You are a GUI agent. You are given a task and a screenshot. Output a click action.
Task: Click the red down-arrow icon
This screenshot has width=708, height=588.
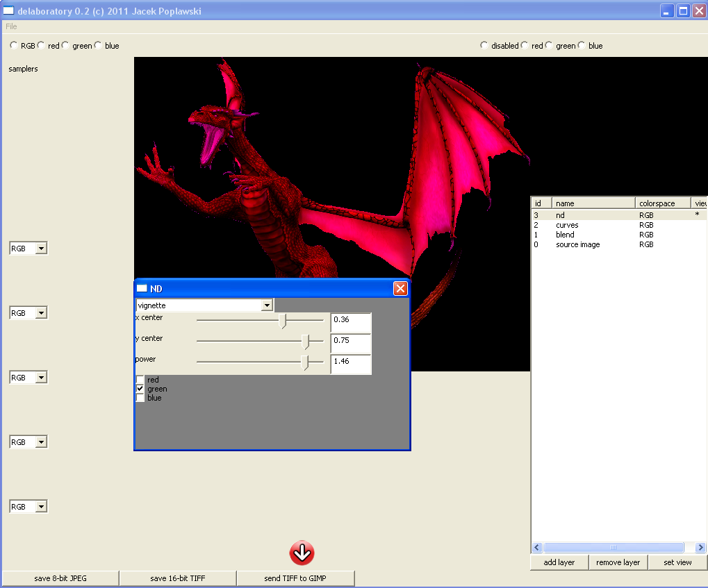[x=302, y=553]
